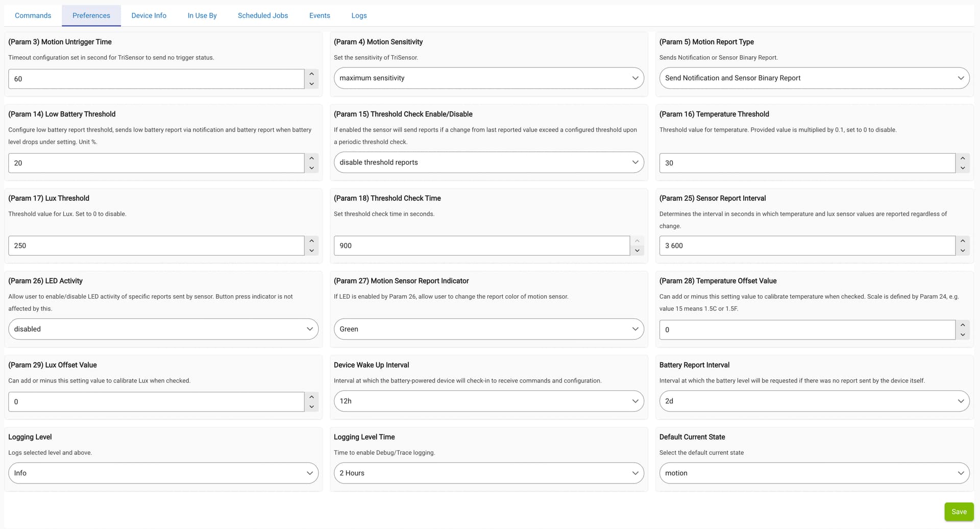Image resolution: width=980 pixels, height=529 pixels.
Task: Click Temperature Offset Value input field
Action: (807, 330)
